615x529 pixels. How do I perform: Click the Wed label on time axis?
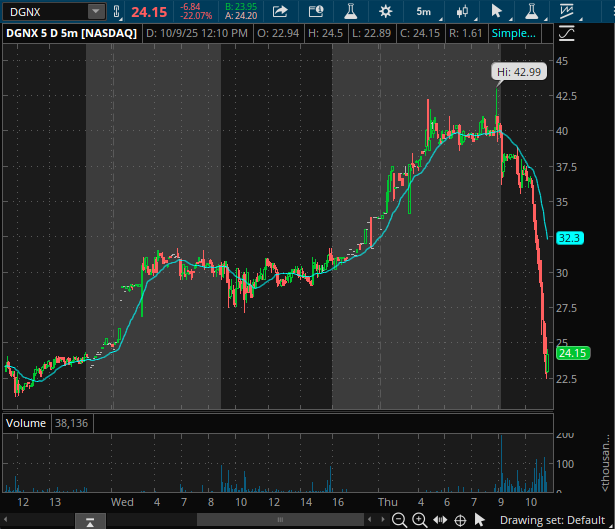pyautogui.click(x=122, y=502)
